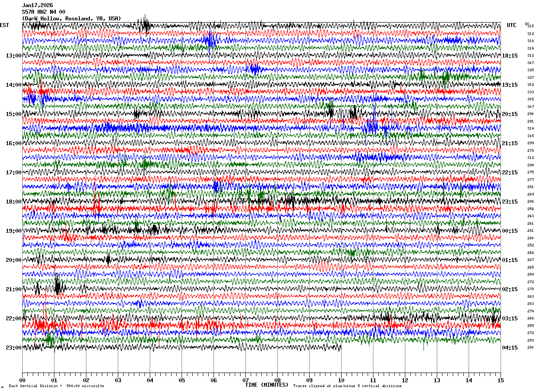This screenshot has height=392, width=536.
Task: Click the 00:15 UTC time label
Action: (x=509, y=231)
